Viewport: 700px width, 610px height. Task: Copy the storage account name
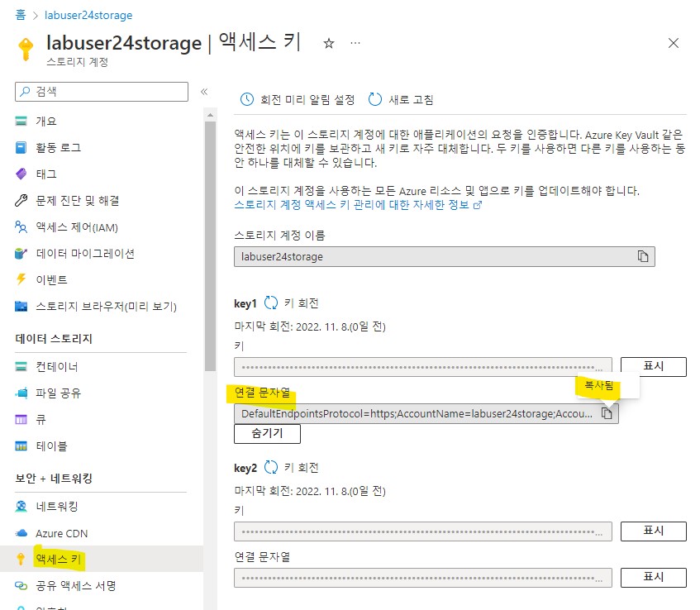coord(643,256)
